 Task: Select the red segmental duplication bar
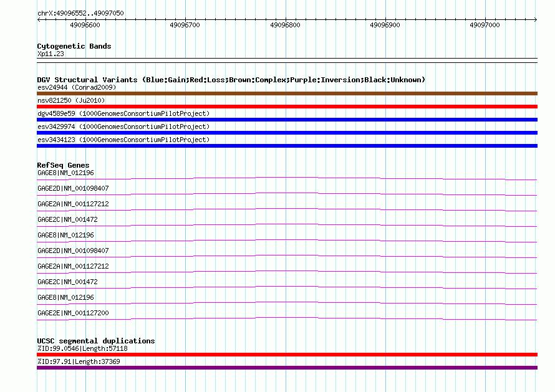coord(287,355)
